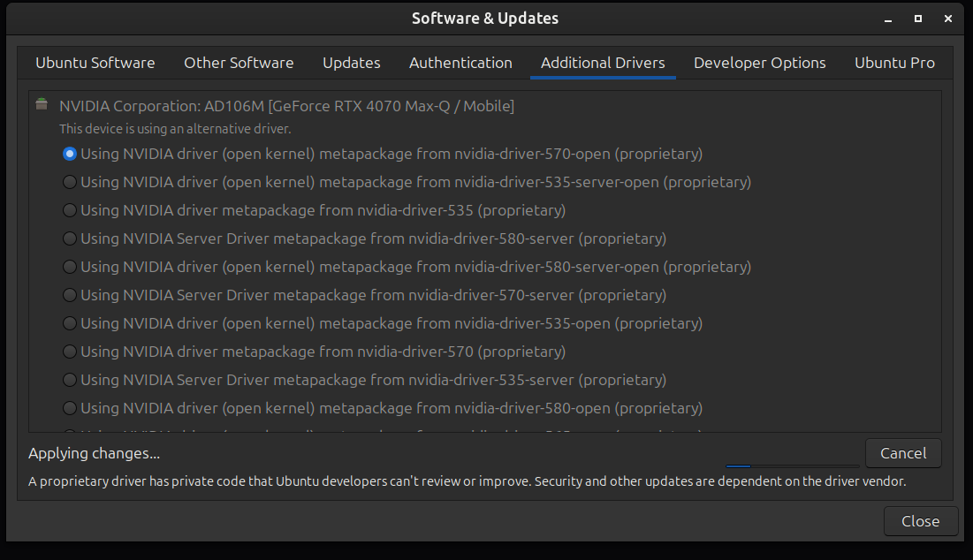Click the applying changes progress bar

793,465
